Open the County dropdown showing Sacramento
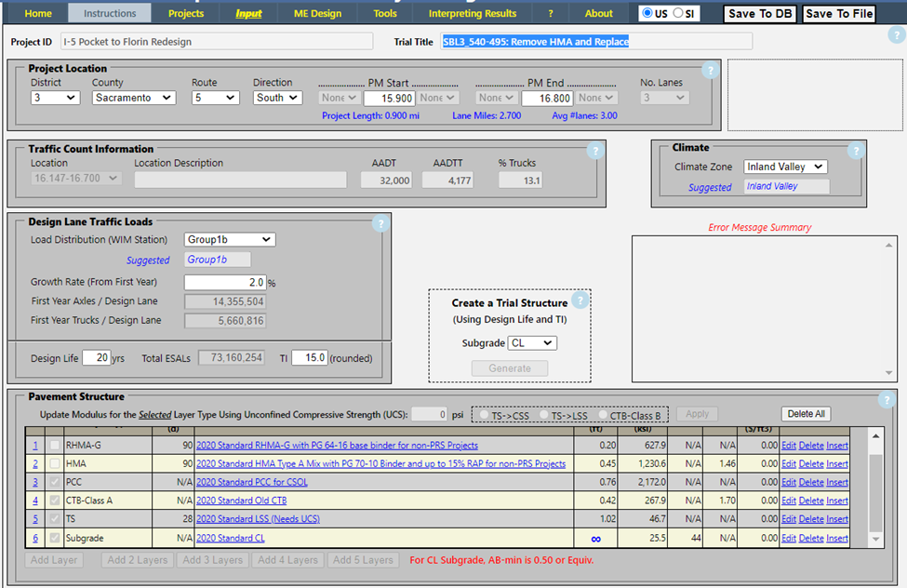907x588 pixels. click(x=134, y=98)
